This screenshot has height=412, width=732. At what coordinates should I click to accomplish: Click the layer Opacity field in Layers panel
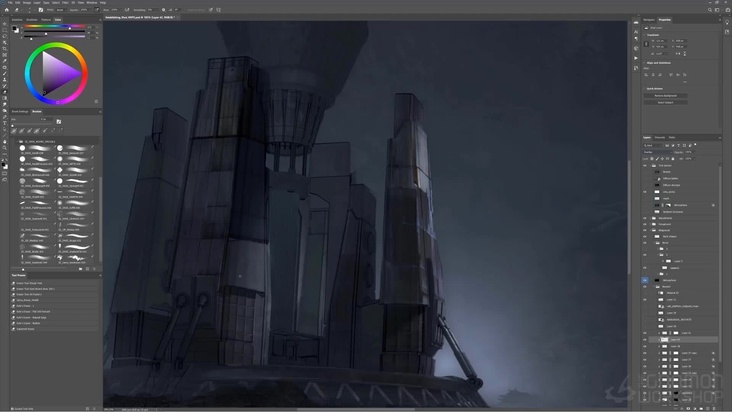click(689, 152)
